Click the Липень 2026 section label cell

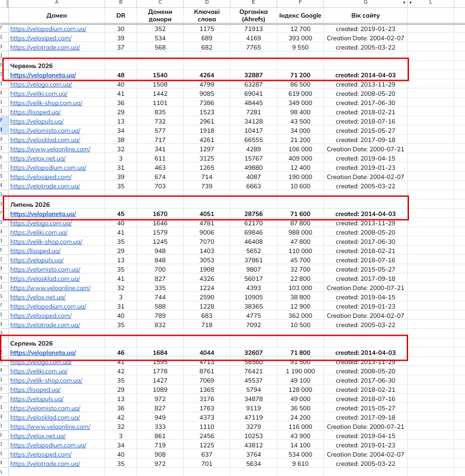coord(56,204)
